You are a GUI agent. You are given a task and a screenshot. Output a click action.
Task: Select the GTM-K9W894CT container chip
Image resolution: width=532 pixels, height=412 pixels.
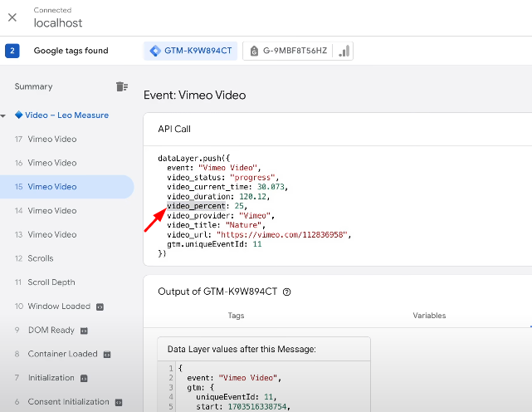pyautogui.click(x=190, y=51)
